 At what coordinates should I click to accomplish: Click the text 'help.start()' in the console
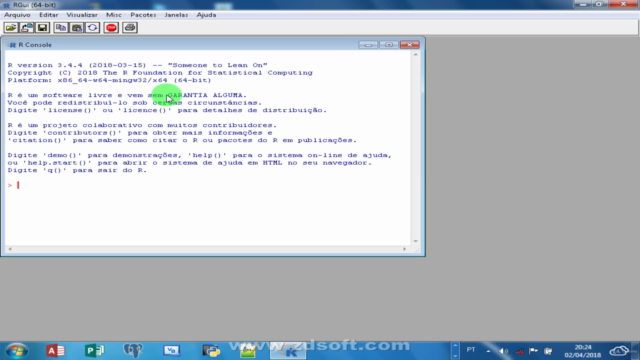click(x=57, y=163)
